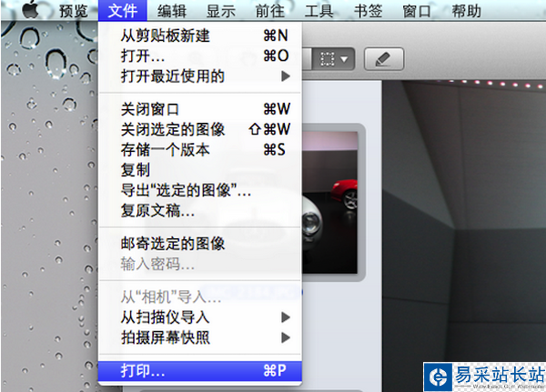Choose 打印… menu item
This screenshot has width=546, height=392.
200,371
